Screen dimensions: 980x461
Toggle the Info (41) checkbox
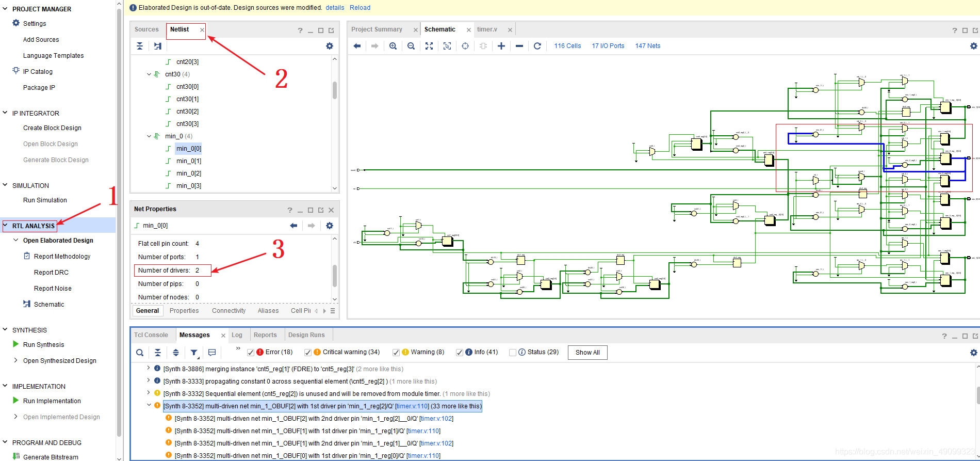460,353
